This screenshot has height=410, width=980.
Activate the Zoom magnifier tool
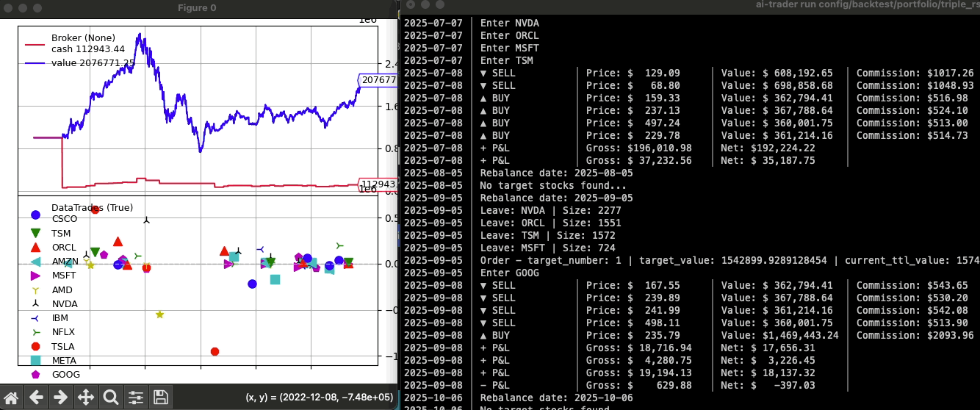[x=111, y=398]
